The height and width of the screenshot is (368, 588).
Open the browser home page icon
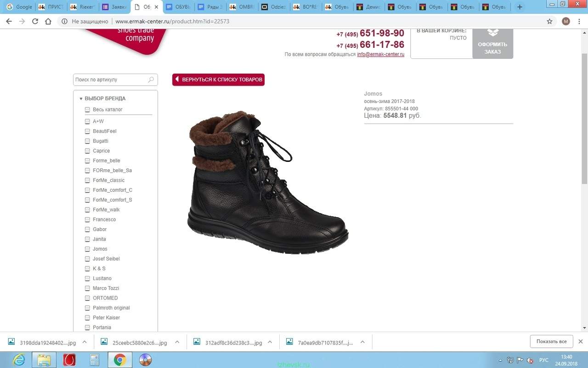pos(48,21)
